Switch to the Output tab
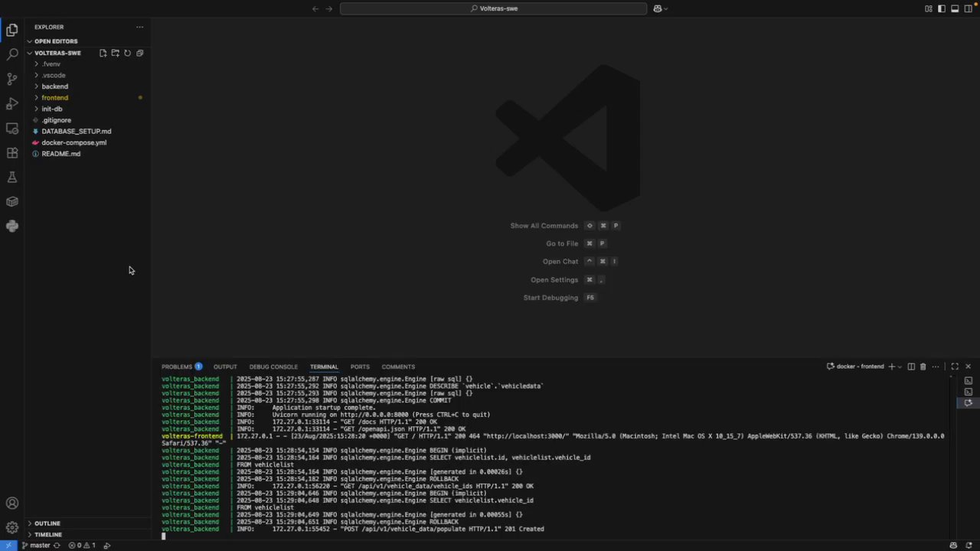Screen dimensions: 980x551 (225, 367)
